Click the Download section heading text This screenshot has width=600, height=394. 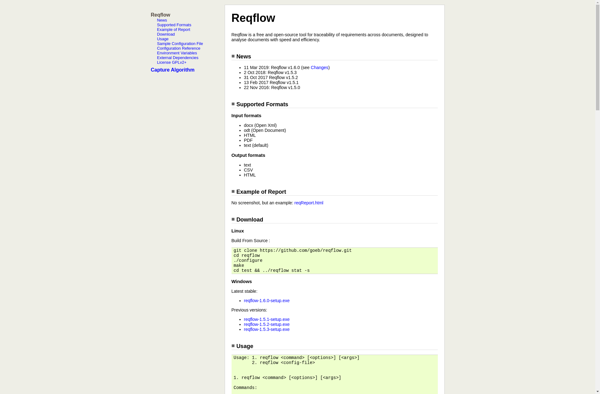249,220
